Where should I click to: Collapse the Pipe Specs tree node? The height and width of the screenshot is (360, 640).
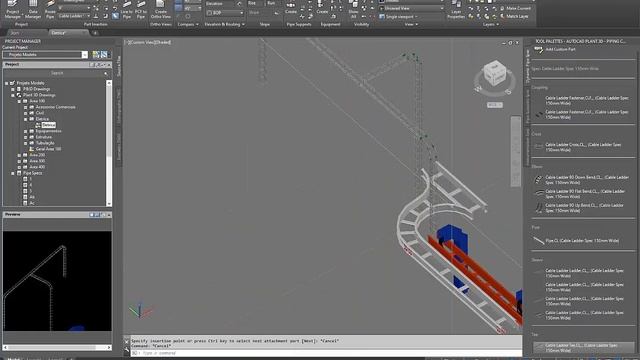tap(13, 173)
